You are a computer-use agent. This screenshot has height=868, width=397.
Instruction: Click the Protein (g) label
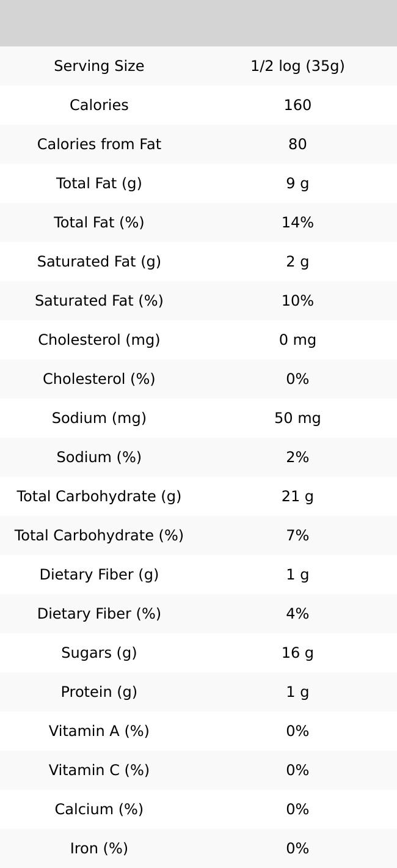pyautogui.click(x=99, y=692)
